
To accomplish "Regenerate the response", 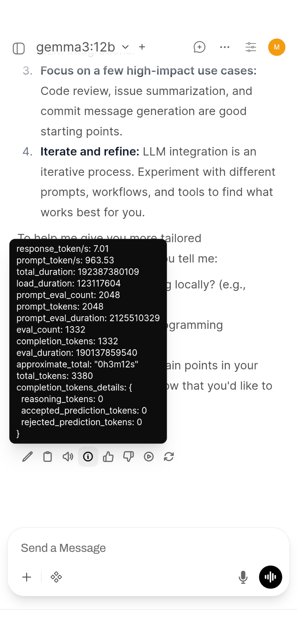I will (x=169, y=457).
